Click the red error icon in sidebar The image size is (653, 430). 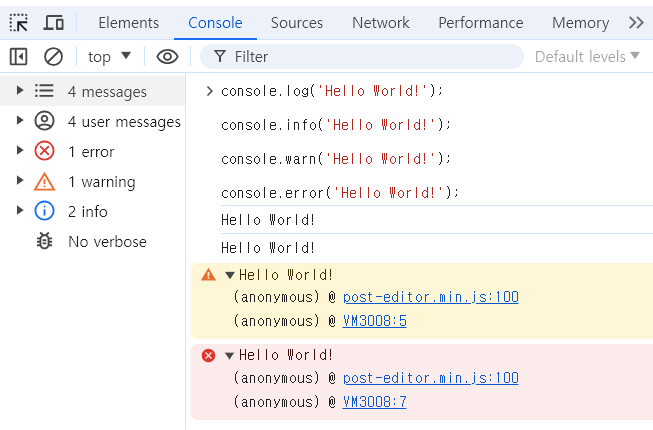pyautogui.click(x=44, y=152)
